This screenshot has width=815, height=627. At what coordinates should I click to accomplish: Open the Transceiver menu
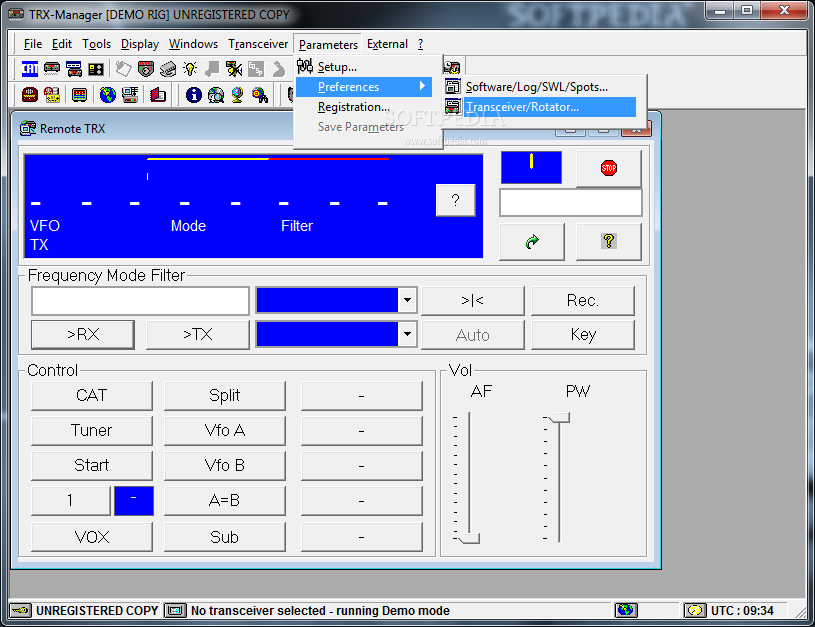tap(258, 44)
